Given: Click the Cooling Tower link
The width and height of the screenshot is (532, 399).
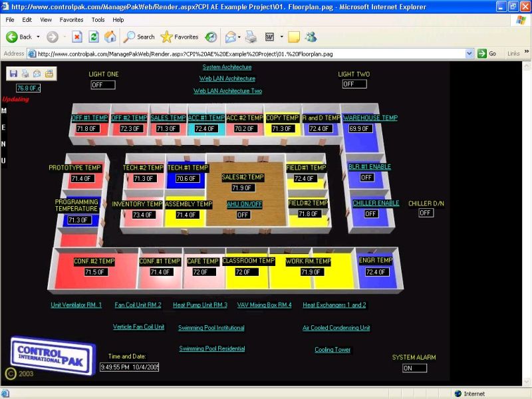Looking at the screenshot, I should point(332,349).
